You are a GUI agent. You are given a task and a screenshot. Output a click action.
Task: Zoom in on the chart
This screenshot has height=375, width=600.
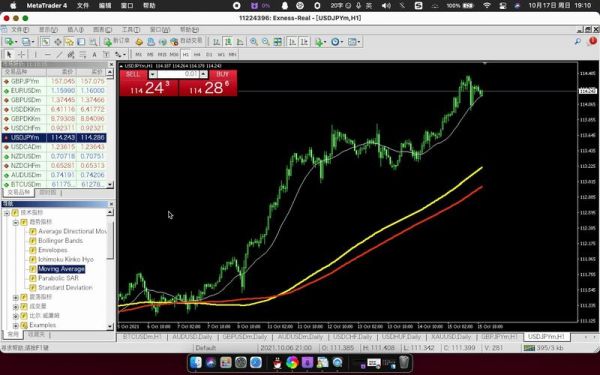pyautogui.click(x=253, y=42)
